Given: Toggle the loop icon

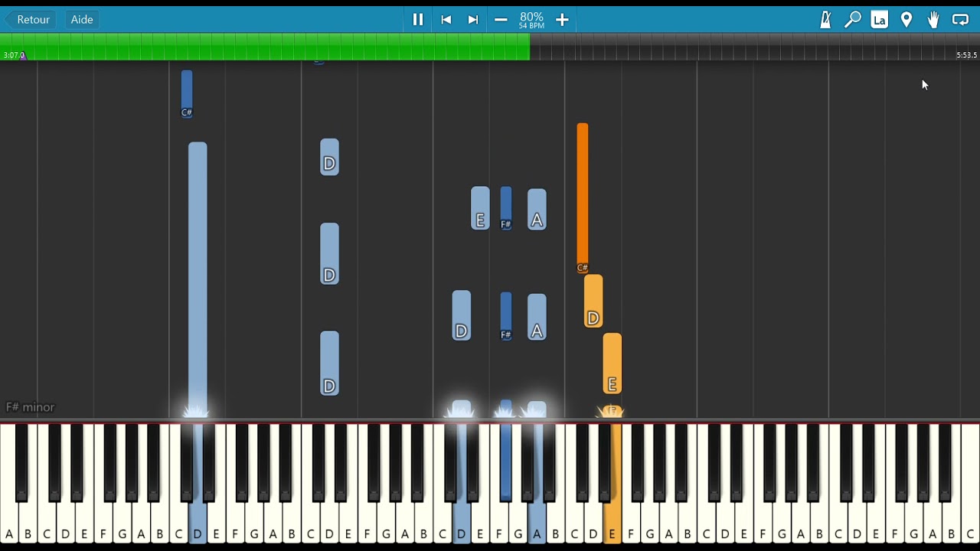Looking at the screenshot, I should coord(960,20).
